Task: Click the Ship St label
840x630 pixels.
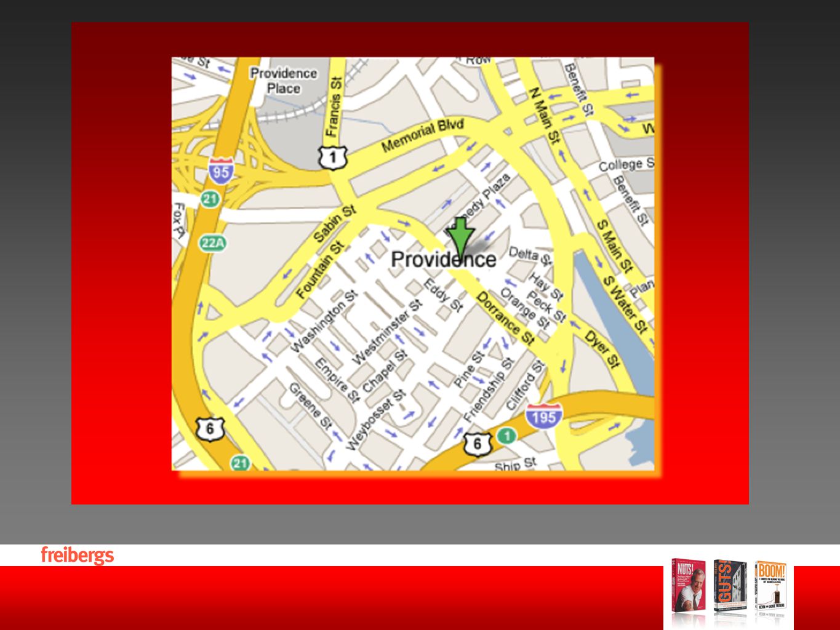Action: [516, 465]
